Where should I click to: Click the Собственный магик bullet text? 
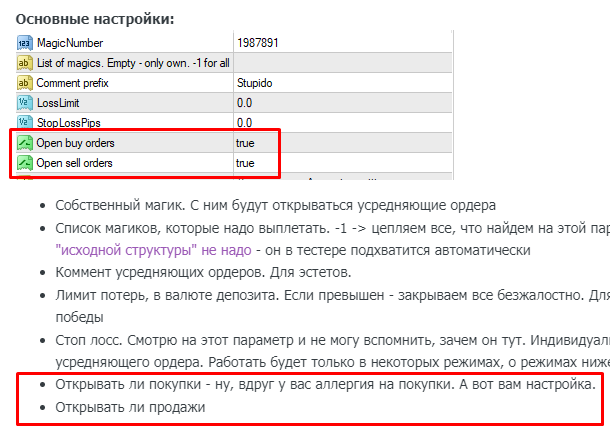pyautogui.click(x=275, y=205)
